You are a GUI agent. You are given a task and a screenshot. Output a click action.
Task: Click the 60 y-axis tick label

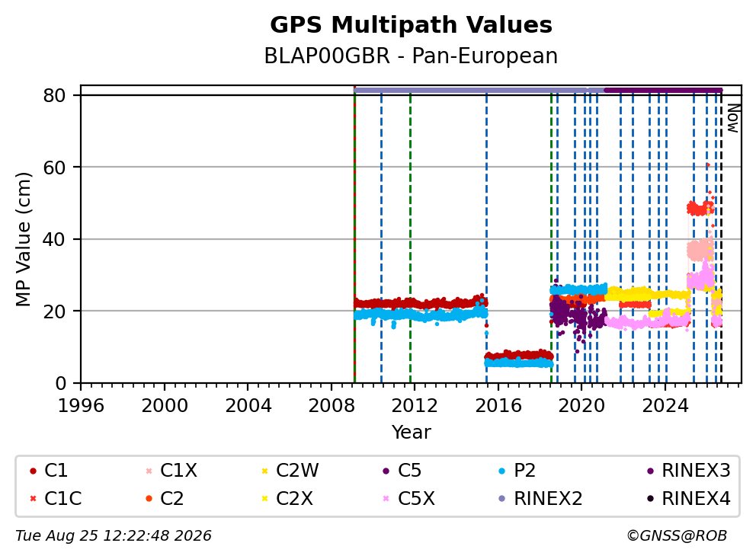tap(54, 168)
